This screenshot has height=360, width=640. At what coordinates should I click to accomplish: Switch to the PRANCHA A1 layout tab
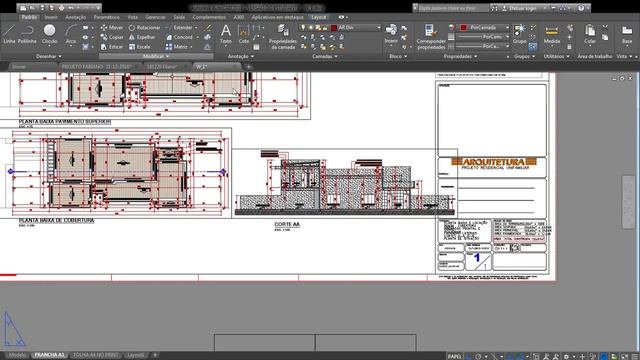coord(49,355)
